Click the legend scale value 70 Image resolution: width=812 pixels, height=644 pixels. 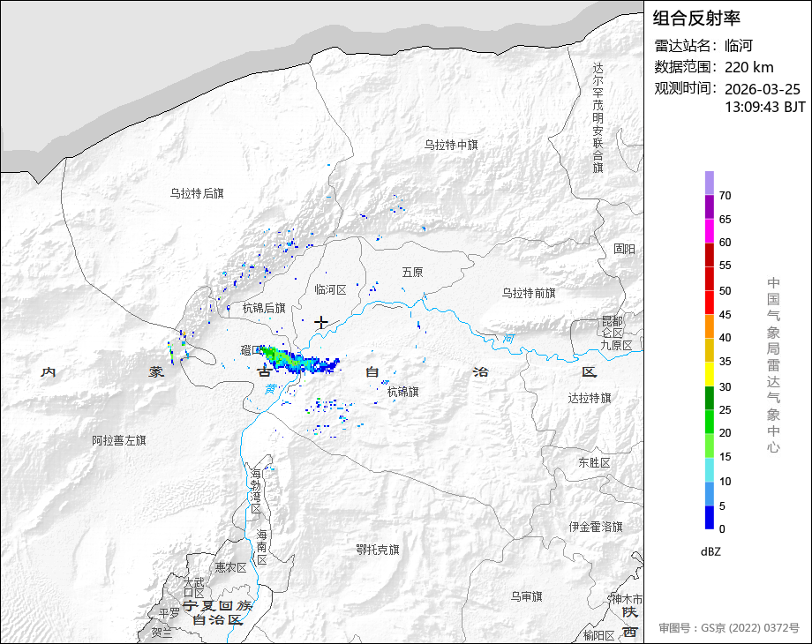pyautogui.click(x=725, y=196)
